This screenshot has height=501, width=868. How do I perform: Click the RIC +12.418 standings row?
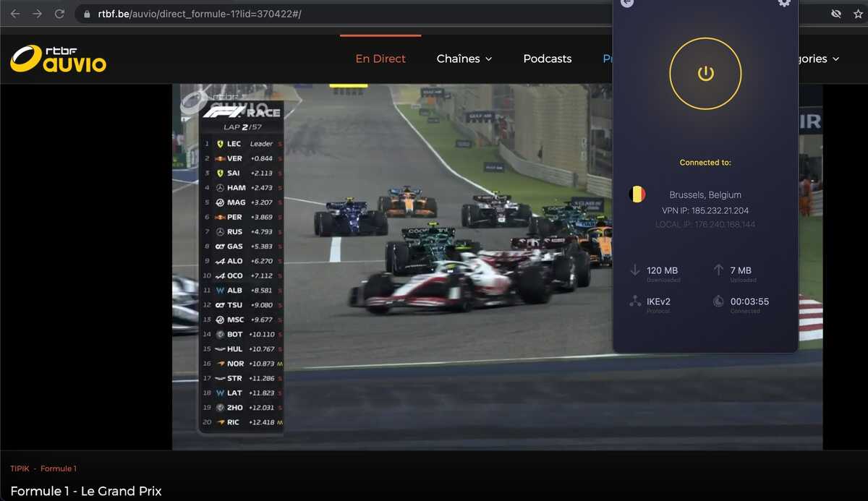click(x=242, y=422)
